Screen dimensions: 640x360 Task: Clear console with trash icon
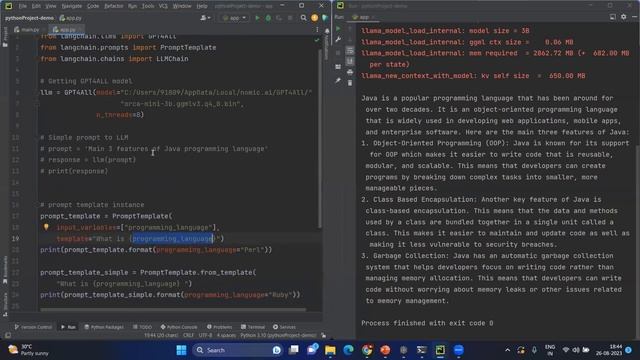[x=350, y=83]
